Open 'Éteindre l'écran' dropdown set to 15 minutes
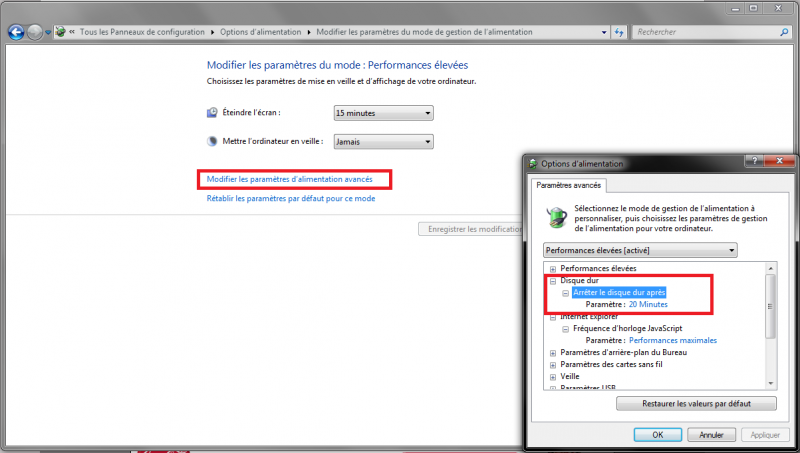Viewport: 800px width, 453px height. tap(384, 113)
